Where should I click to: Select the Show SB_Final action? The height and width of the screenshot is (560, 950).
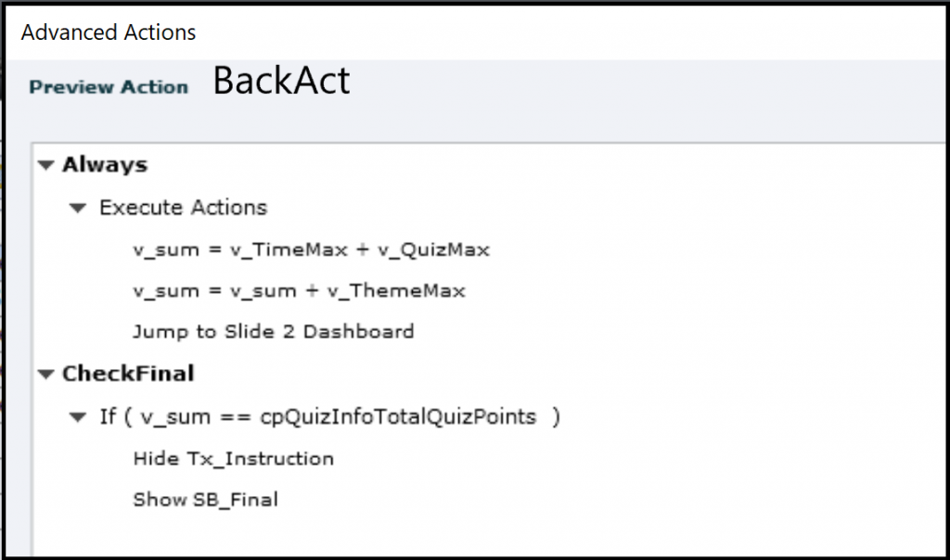point(205,500)
